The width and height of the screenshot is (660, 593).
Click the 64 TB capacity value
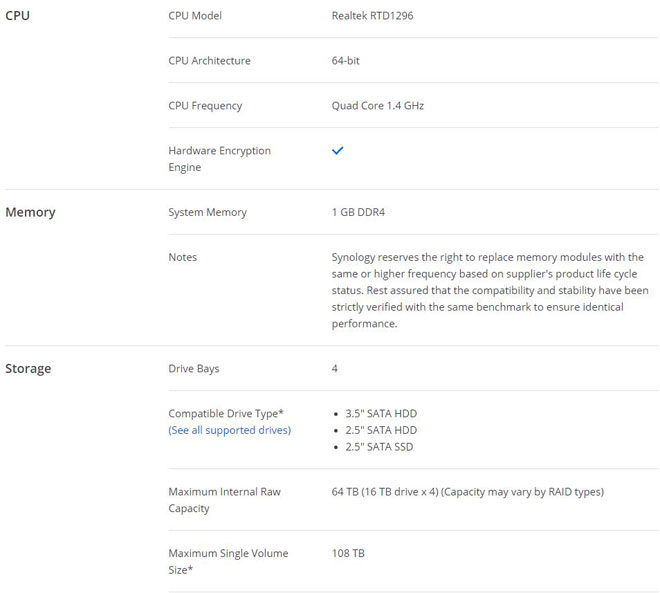(x=468, y=492)
